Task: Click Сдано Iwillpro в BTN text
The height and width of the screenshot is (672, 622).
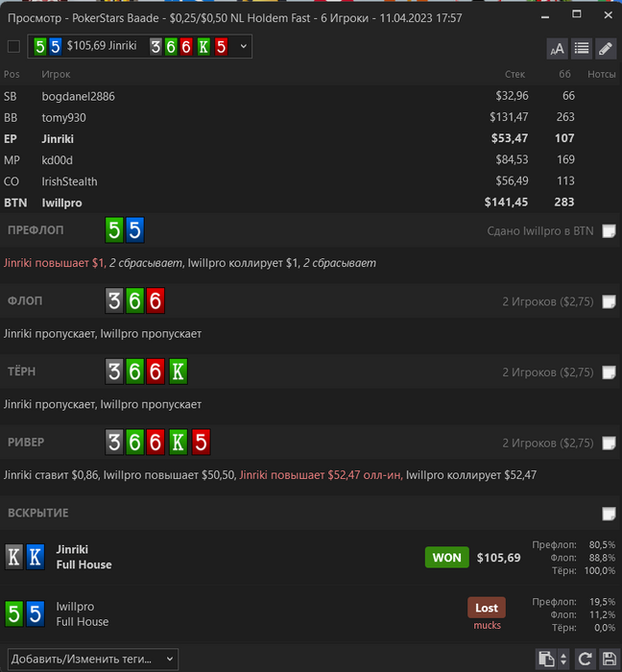Action: 540,231
